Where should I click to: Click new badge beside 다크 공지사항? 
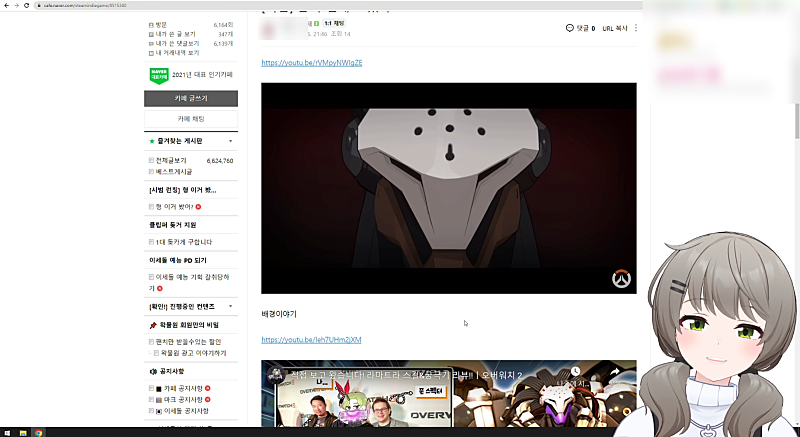click(x=208, y=399)
